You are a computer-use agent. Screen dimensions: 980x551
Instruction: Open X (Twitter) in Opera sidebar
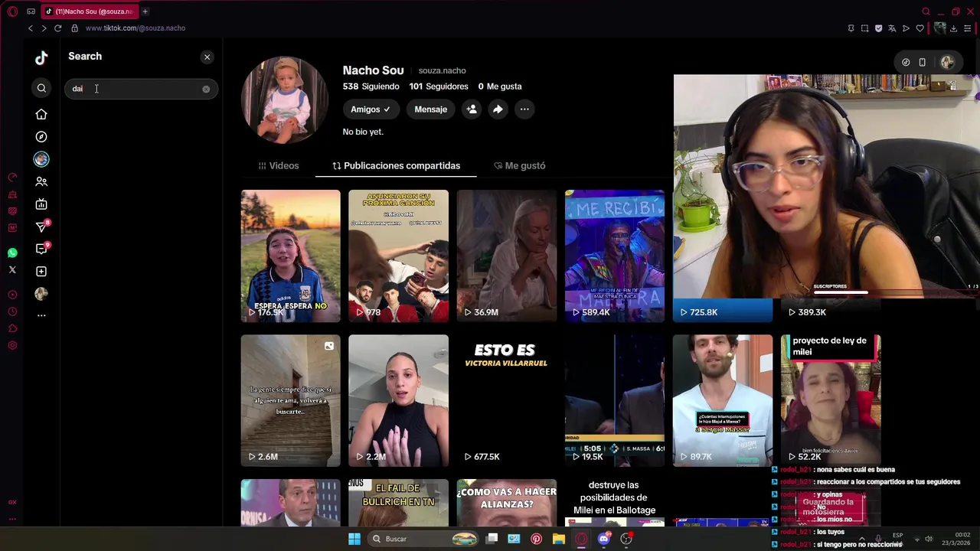(12, 270)
